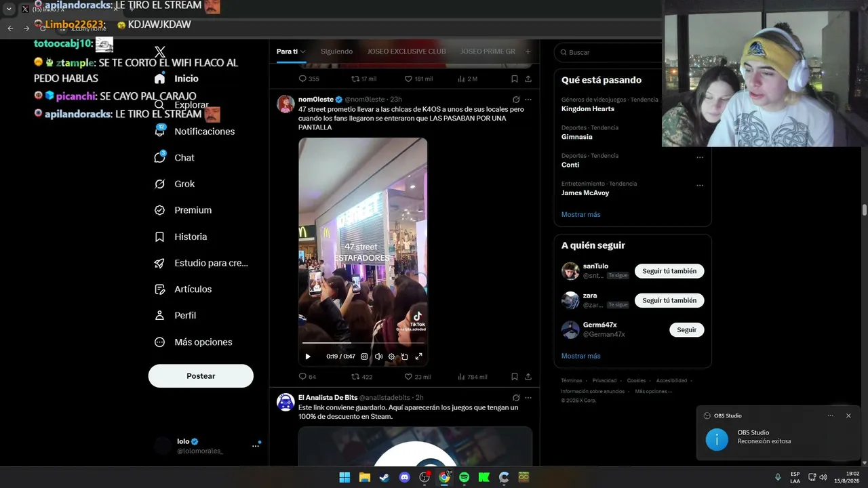Viewport: 868px width, 488px height.
Task: Open Discord from the taskbar
Action: click(x=405, y=477)
